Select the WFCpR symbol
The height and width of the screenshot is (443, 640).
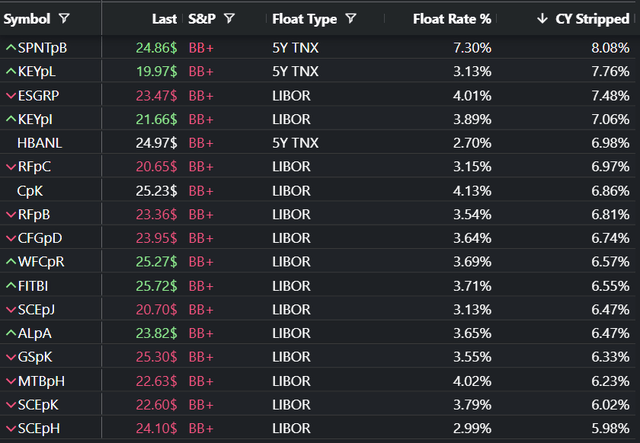point(41,262)
